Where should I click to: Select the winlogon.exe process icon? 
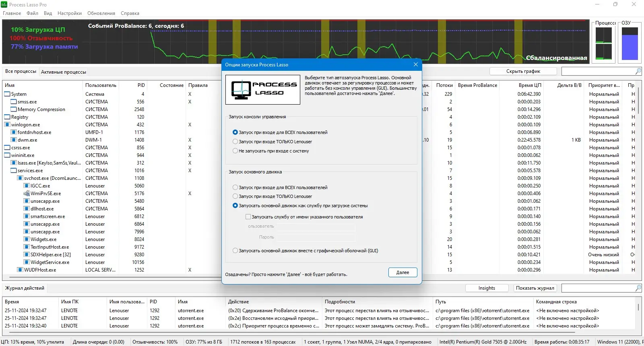pos(7,125)
